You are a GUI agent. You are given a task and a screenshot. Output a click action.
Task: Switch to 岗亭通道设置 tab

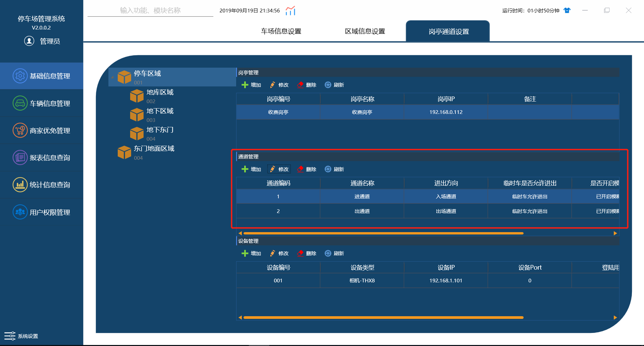(448, 31)
